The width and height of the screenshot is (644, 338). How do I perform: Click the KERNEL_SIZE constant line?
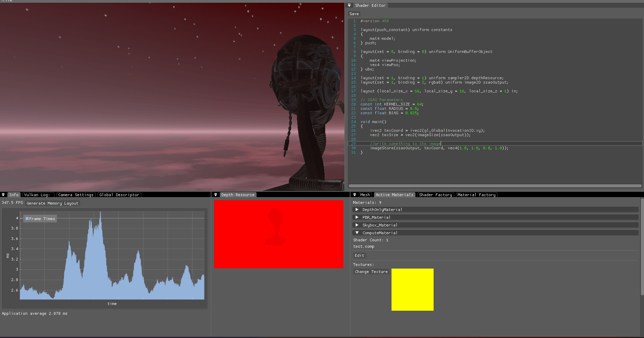[x=392, y=104]
